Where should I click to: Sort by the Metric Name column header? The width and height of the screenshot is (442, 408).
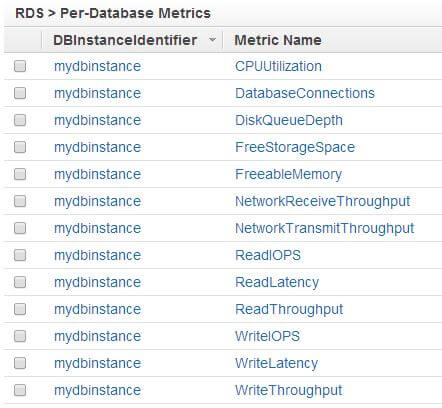click(278, 40)
